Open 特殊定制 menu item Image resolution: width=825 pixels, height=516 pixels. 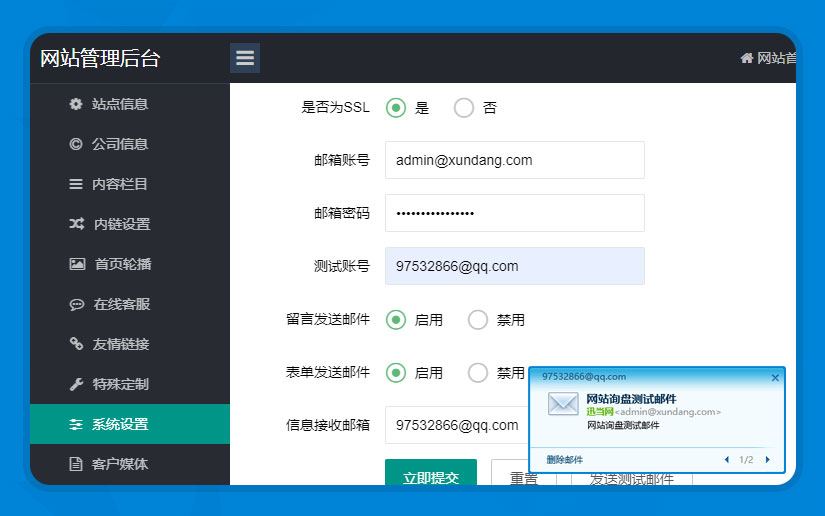click(x=130, y=384)
